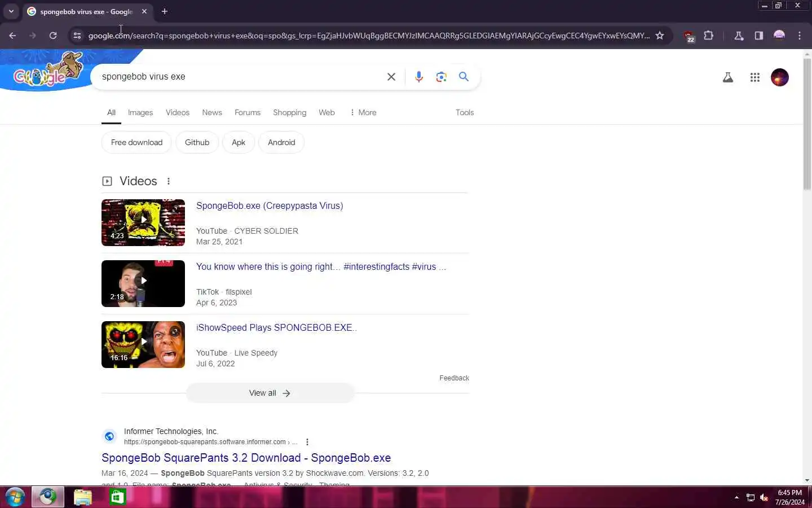Screen dimensions: 812x508
Task: Open search Tools options
Action: (465, 112)
